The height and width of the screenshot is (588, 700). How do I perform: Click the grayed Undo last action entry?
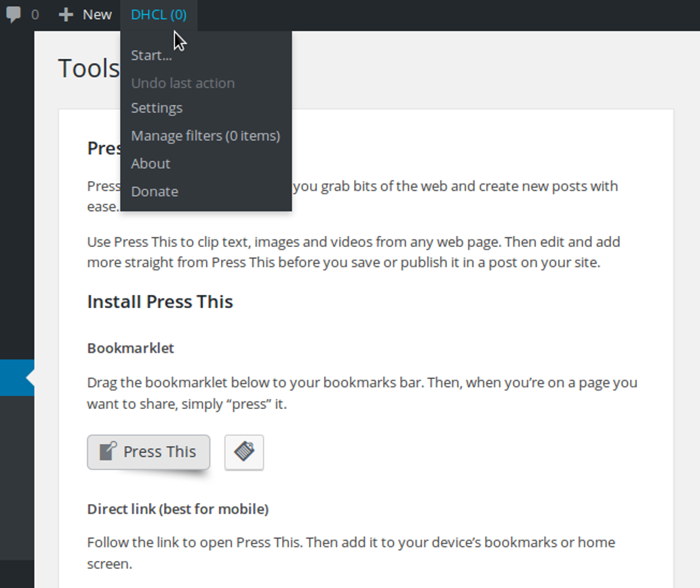(x=183, y=82)
